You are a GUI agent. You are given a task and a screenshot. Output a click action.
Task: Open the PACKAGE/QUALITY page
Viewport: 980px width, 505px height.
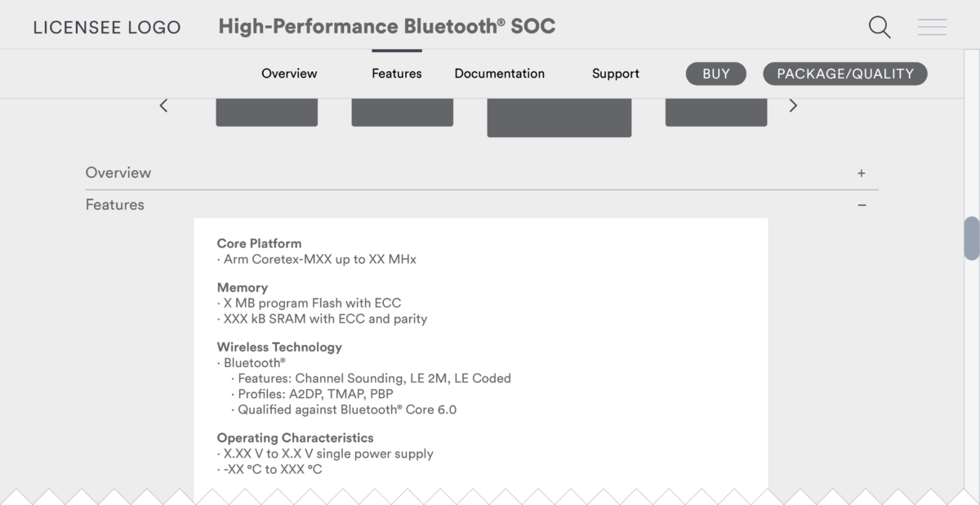(x=844, y=74)
